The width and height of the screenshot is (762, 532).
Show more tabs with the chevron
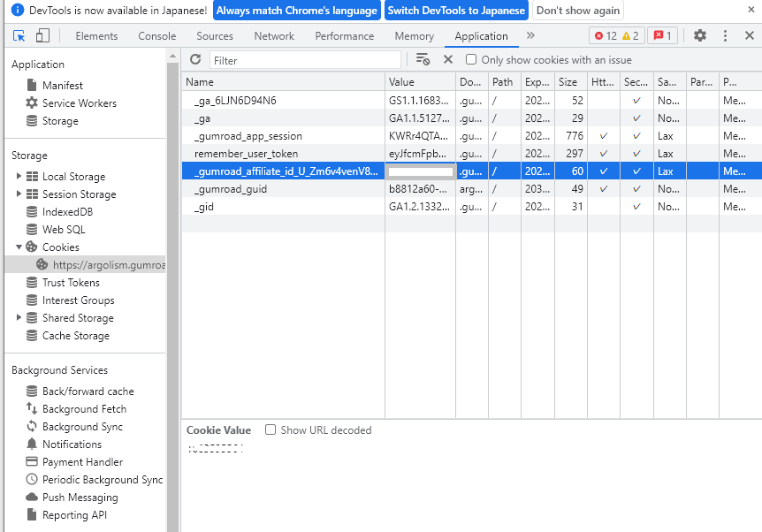[530, 36]
